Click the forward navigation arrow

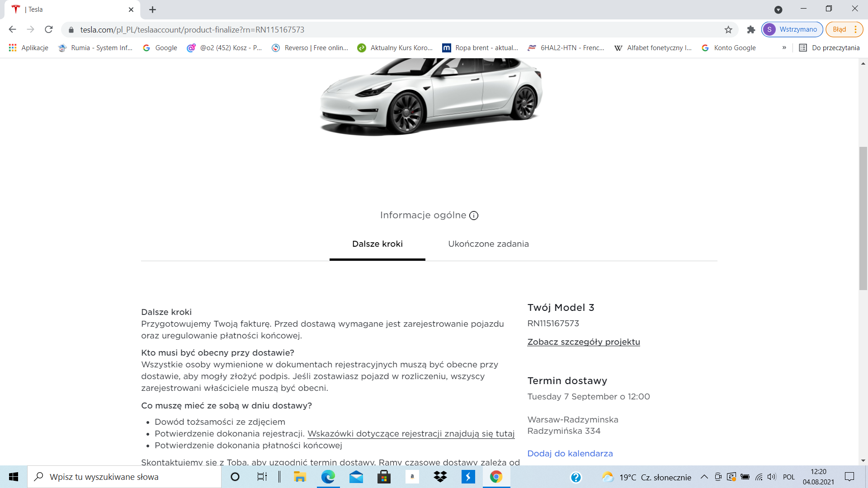(30, 29)
